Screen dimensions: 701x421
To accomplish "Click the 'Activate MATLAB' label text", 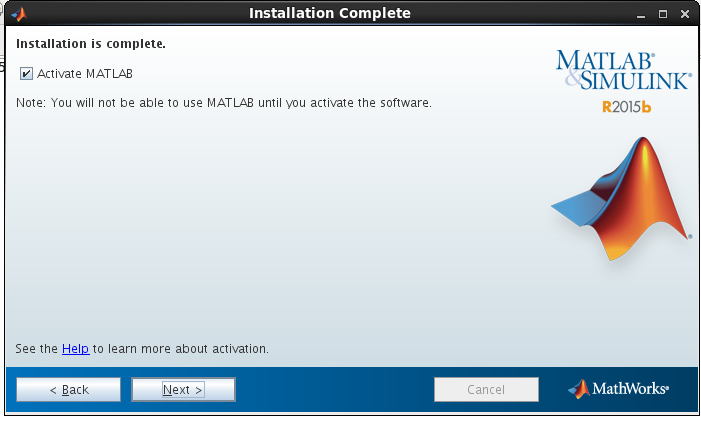I will pos(85,73).
